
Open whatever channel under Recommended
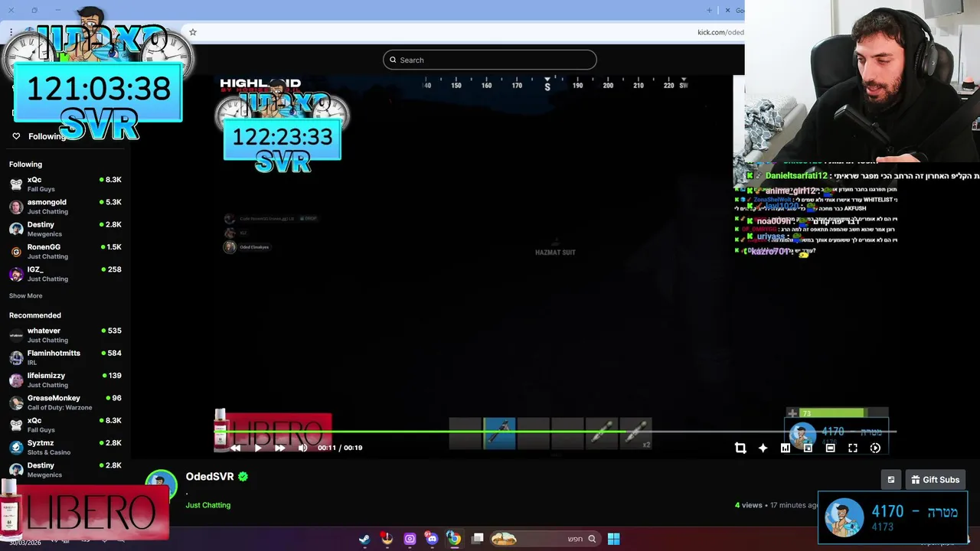(x=65, y=334)
